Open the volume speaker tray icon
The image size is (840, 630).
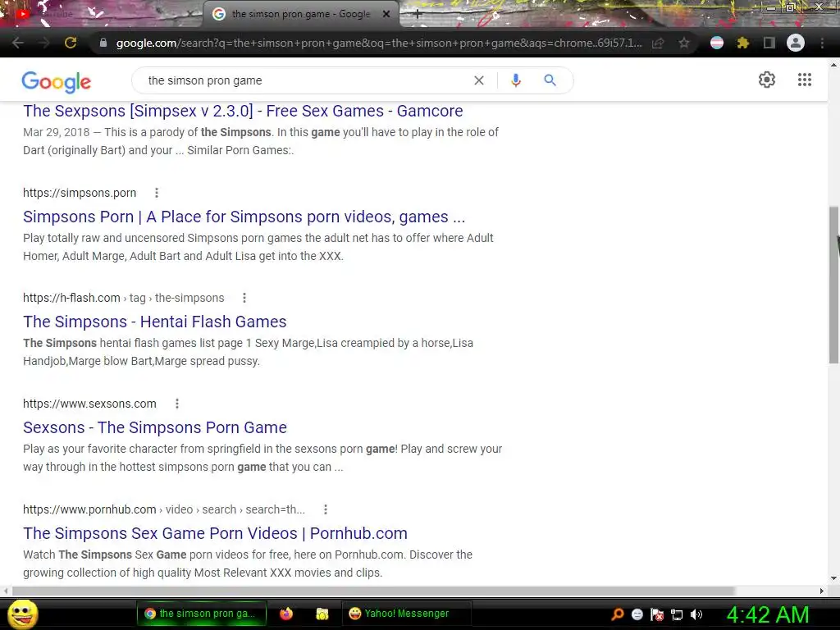(696, 614)
